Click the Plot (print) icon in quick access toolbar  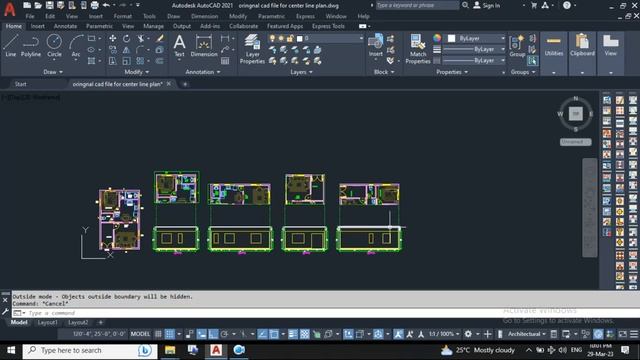click(x=94, y=5)
